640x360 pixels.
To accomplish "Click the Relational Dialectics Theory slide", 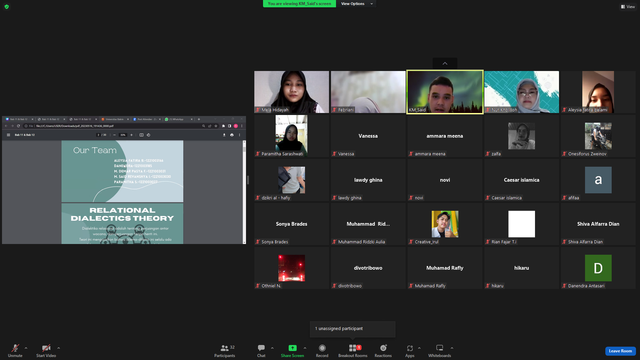I will pyautogui.click(x=122, y=224).
